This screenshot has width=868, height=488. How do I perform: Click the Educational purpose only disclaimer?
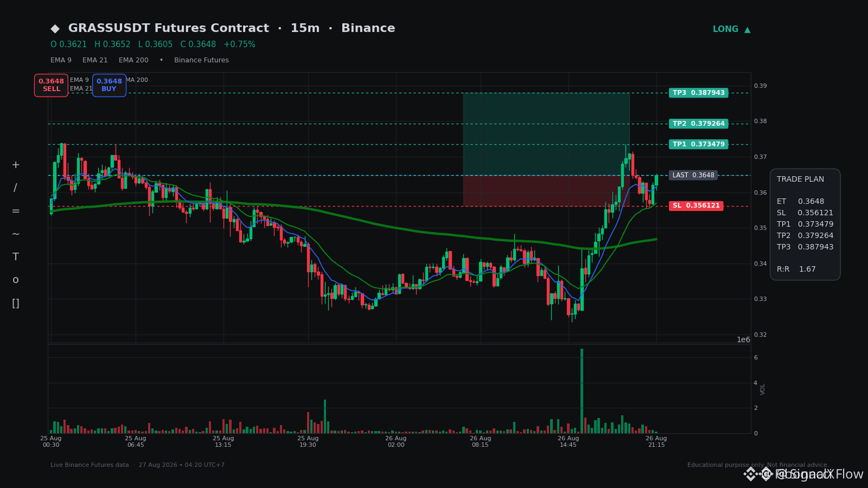point(758,465)
